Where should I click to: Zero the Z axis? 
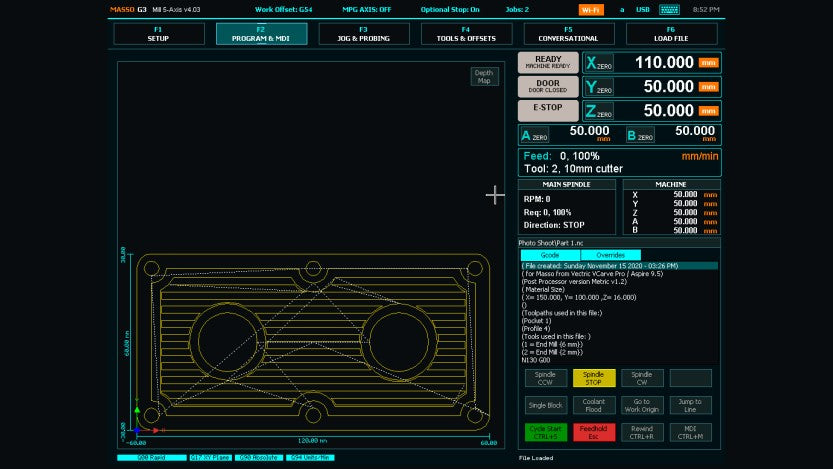pyautogui.click(x=598, y=111)
